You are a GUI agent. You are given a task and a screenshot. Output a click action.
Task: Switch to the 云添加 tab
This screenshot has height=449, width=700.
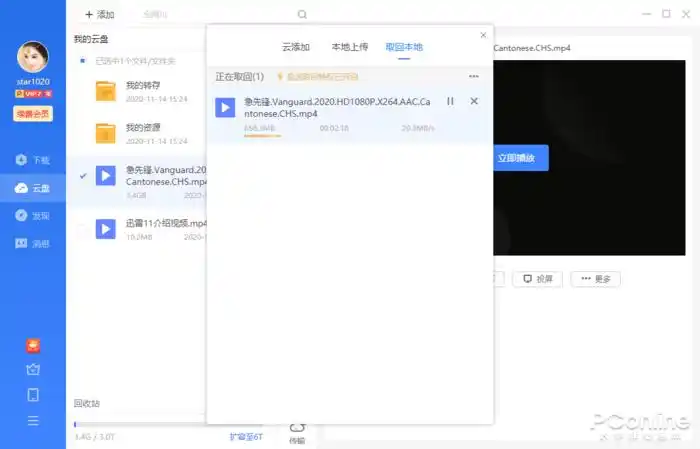click(296, 47)
